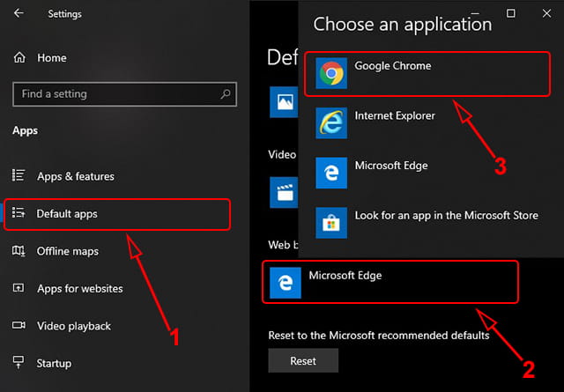Click the Apps for websites icon
The width and height of the screenshot is (564, 392).
coord(19,288)
